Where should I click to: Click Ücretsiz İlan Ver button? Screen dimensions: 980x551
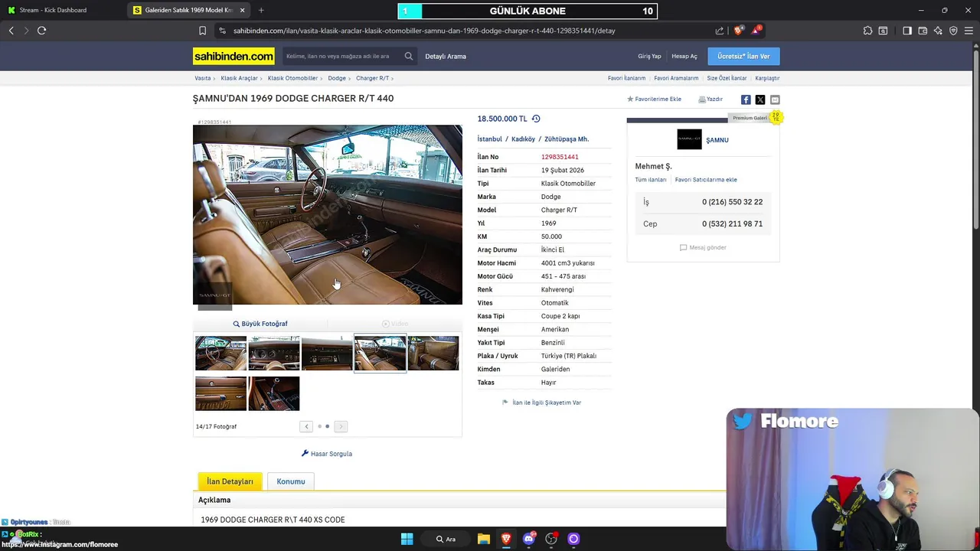click(743, 56)
